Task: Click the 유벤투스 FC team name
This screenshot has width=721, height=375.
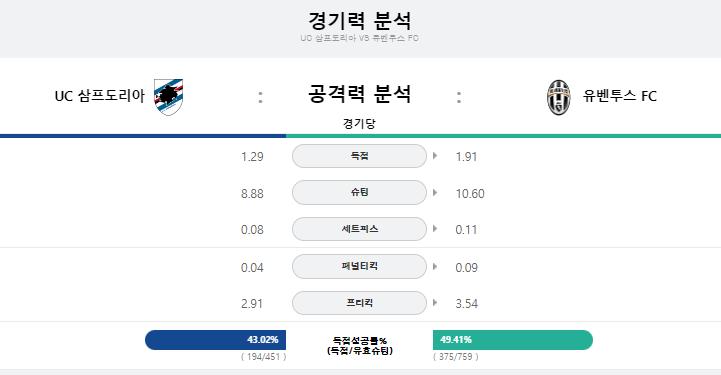Action: (x=620, y=96)
